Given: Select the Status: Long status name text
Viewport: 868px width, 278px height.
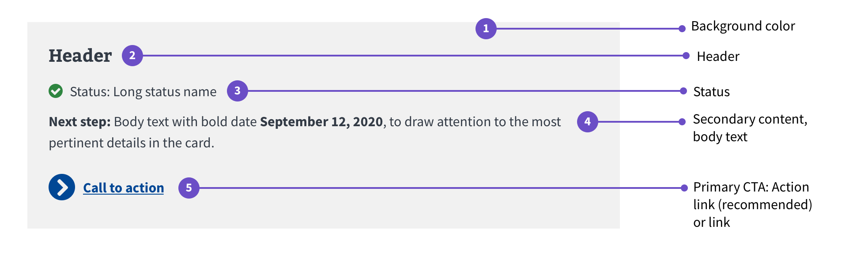Looking at the screenshot, I should point(143,92).
